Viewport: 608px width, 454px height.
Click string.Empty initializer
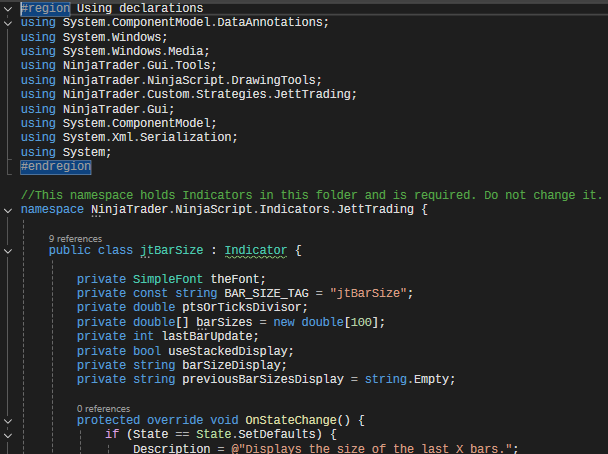406,379
